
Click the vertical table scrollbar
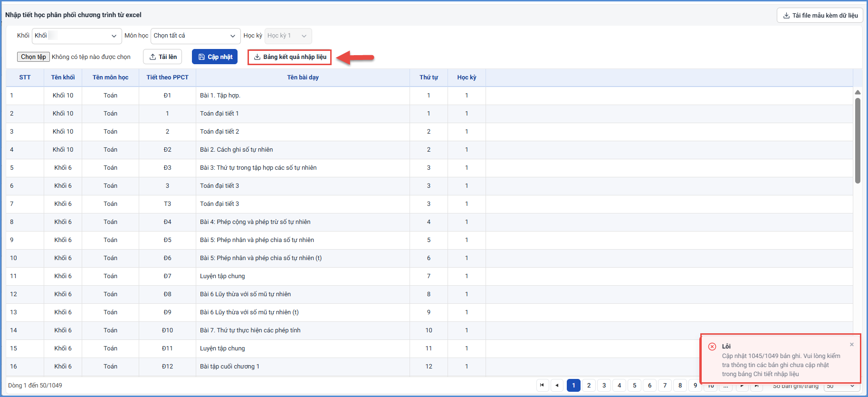click(858, 140)
